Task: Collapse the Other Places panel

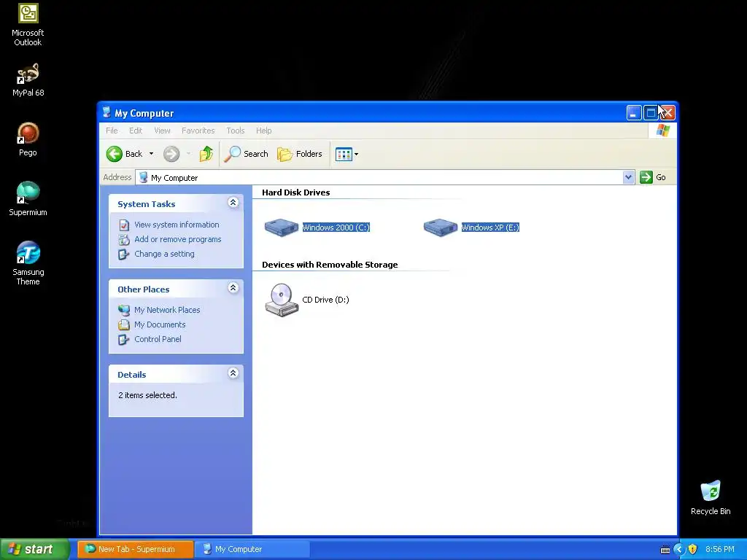Action: 233,288
